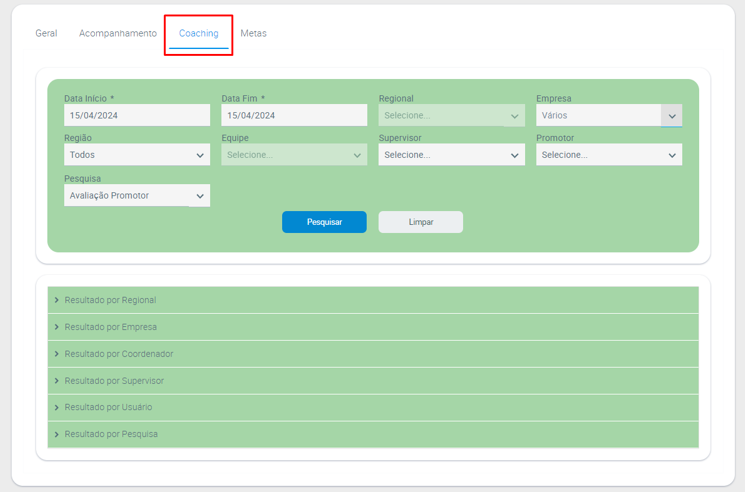The height and width of the screenshot is (492, 745).
Task: Go to the Metas tab
Action: coord(253,33)
